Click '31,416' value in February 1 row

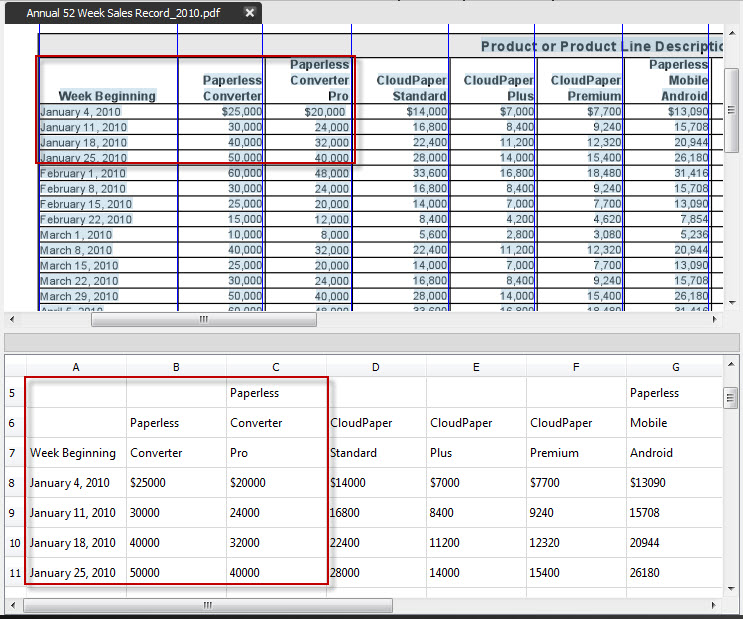691,173
